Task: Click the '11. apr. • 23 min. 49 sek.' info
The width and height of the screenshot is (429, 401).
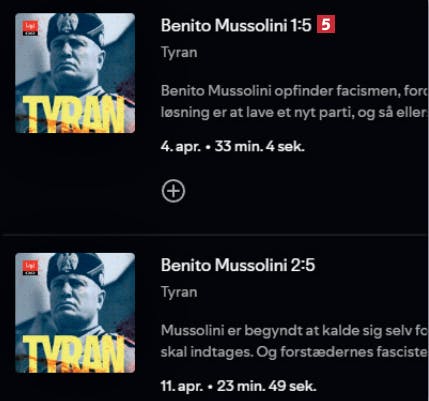Action: point(238,386)
